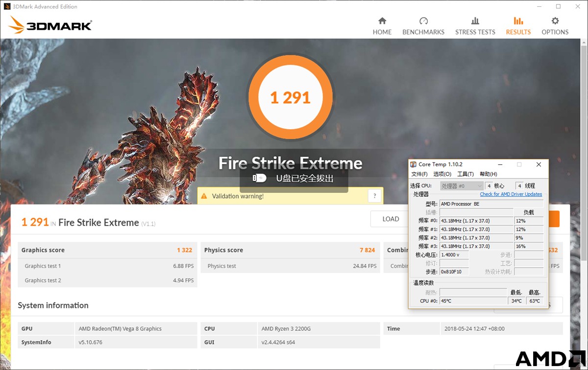Click the CPU #0 temperature 45°C field
This screenshot has height=370, width=588.
pos(473,301)
